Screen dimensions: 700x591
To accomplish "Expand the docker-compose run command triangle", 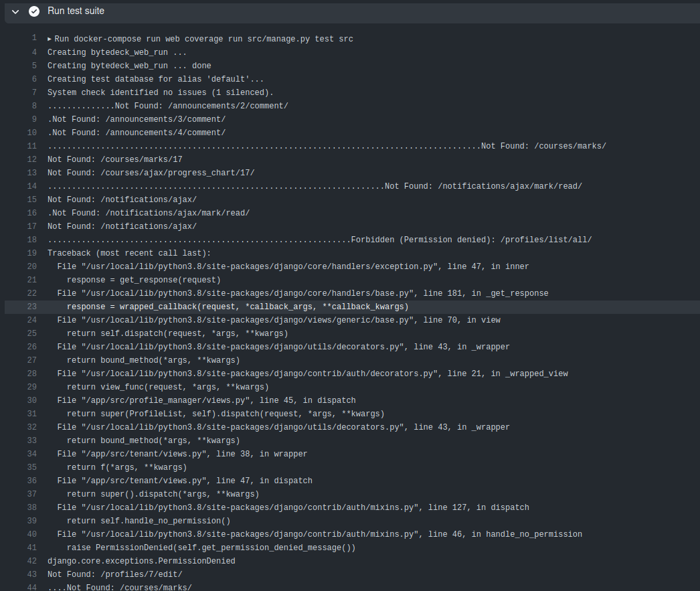I will 50,39.
